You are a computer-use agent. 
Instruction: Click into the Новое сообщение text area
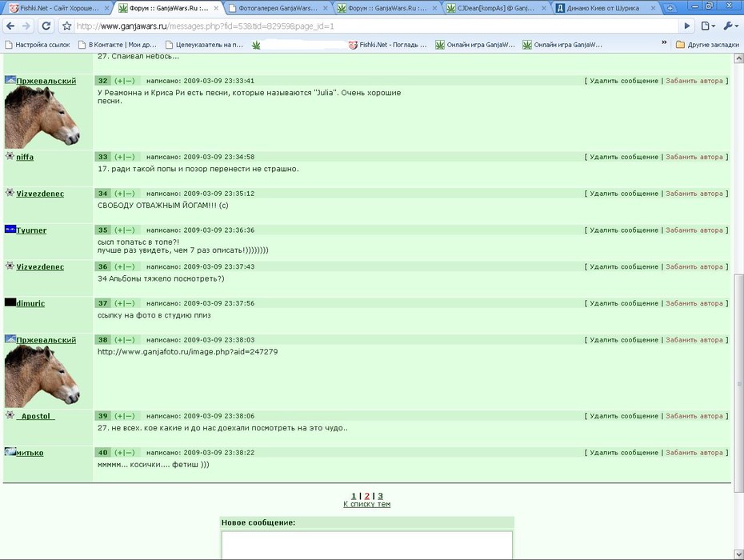coord(366,545)
